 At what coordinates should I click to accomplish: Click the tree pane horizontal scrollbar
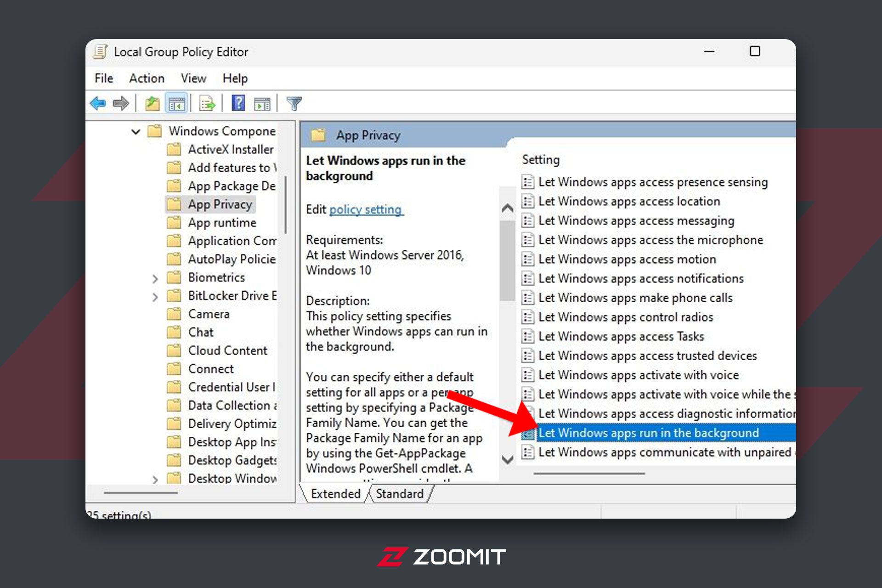[141, 492]
